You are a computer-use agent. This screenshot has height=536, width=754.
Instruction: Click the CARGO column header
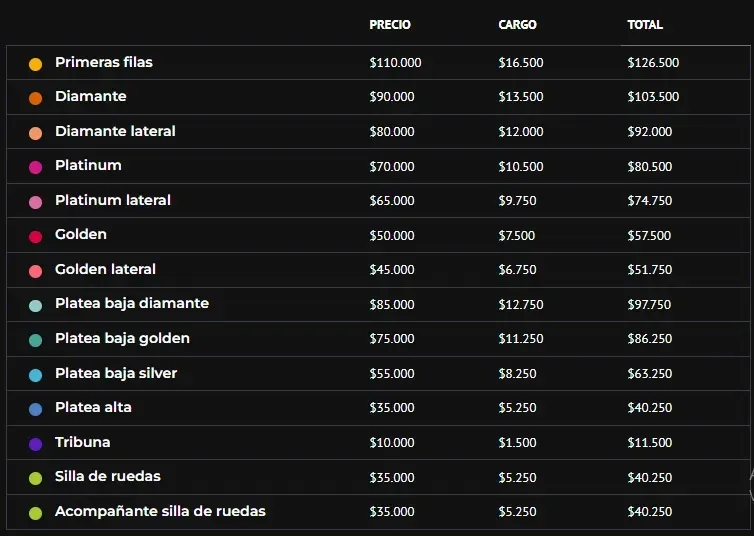pyautogui.click(x=517, y=25)
